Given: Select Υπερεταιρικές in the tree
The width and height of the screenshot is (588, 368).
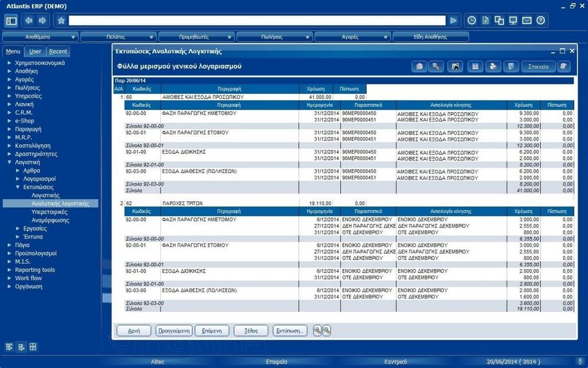Looking at the screenshot, I should coord(49,212).
